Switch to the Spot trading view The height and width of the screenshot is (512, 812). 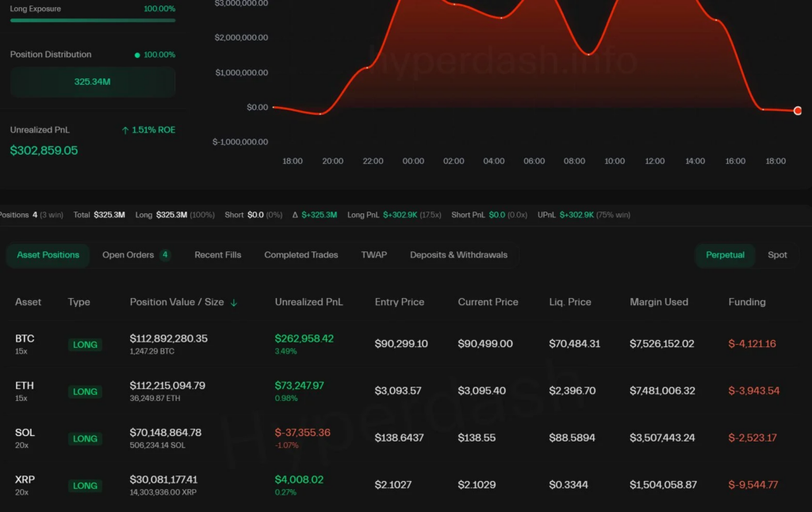coord(777,255)
